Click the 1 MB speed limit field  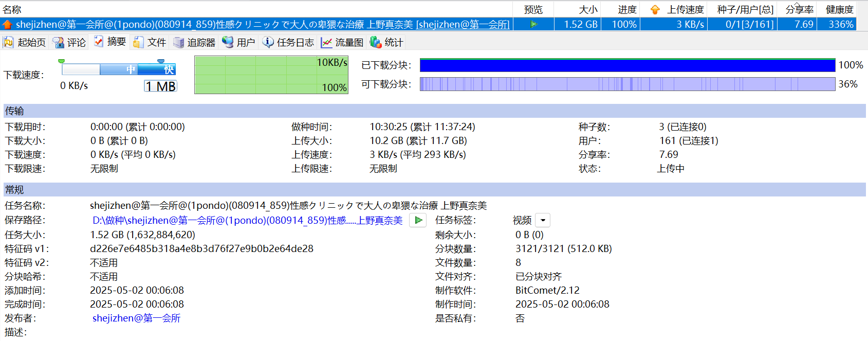tap(160, 86)
